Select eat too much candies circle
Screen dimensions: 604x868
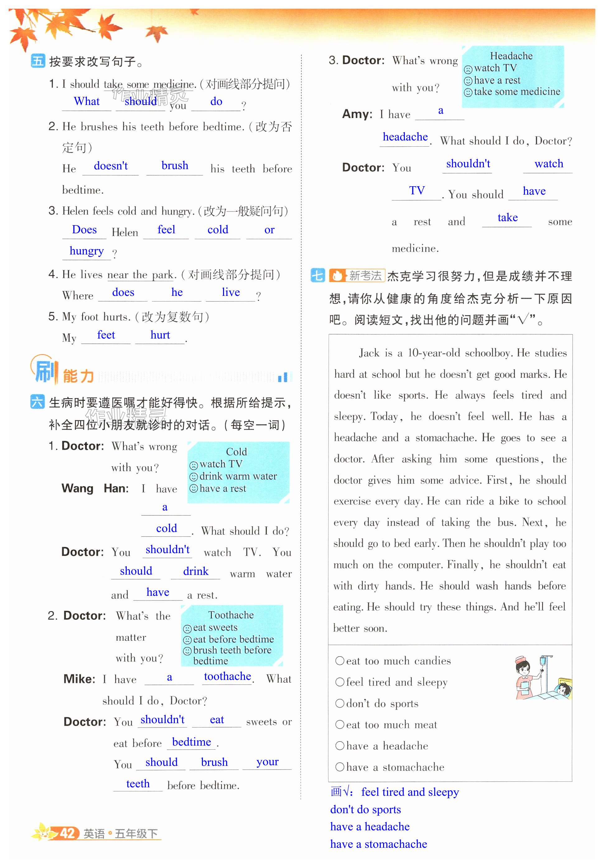click(339, 661)
